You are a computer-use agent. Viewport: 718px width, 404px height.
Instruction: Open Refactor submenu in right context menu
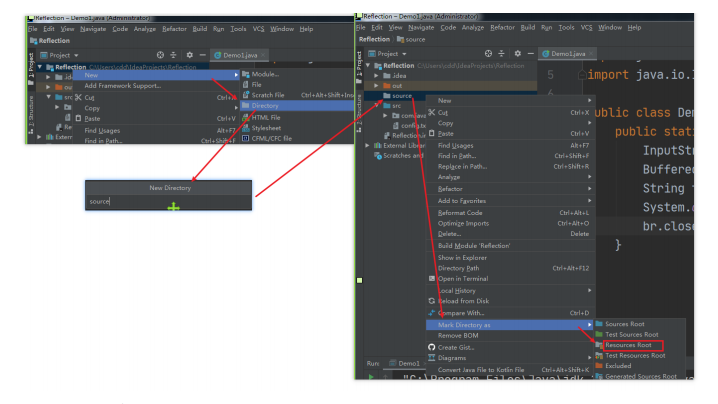510,189
